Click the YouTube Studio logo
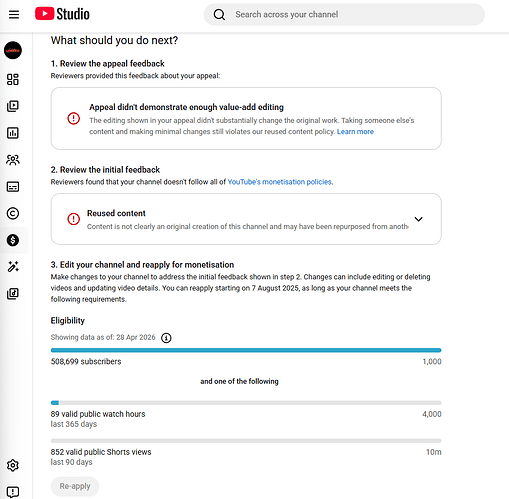The width and height of the screenshot is (509, 499). pos(62,14)
